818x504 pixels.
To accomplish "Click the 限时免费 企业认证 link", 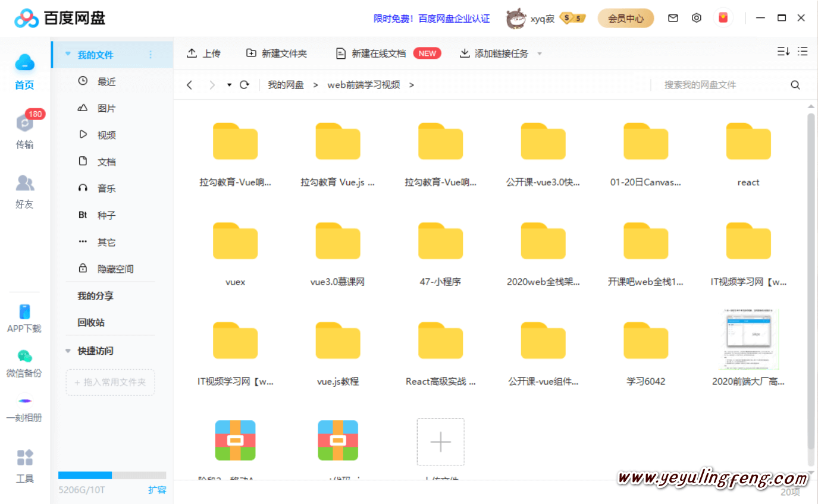I will coord(432,18).
